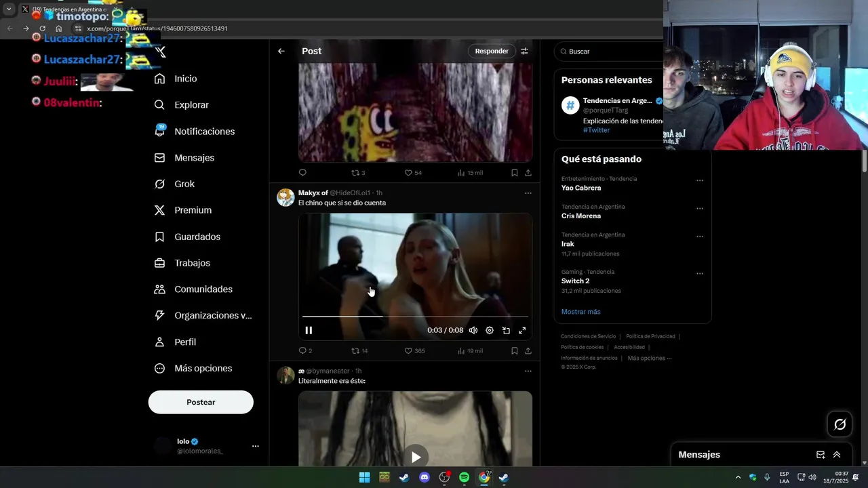The image size is (868, 488).
Task: Open options dots for Cris Morena trend
Action: [700, 209]
